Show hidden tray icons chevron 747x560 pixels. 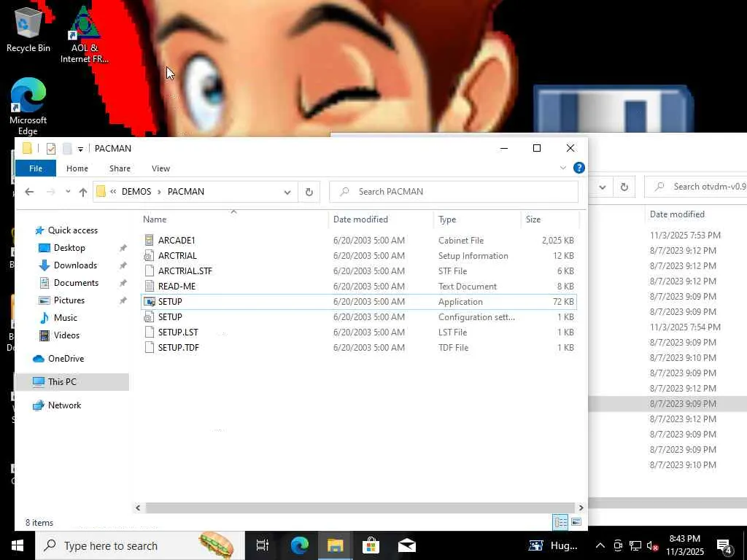pos(600,545)
